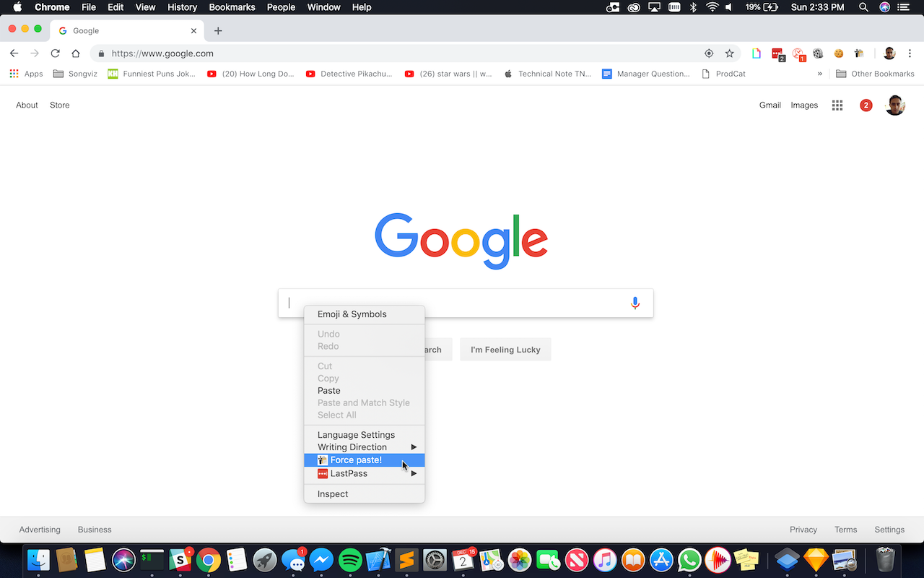Open WhatsApp from the dock
Viewport: 924px width, 578px height.
coord(689,560)
